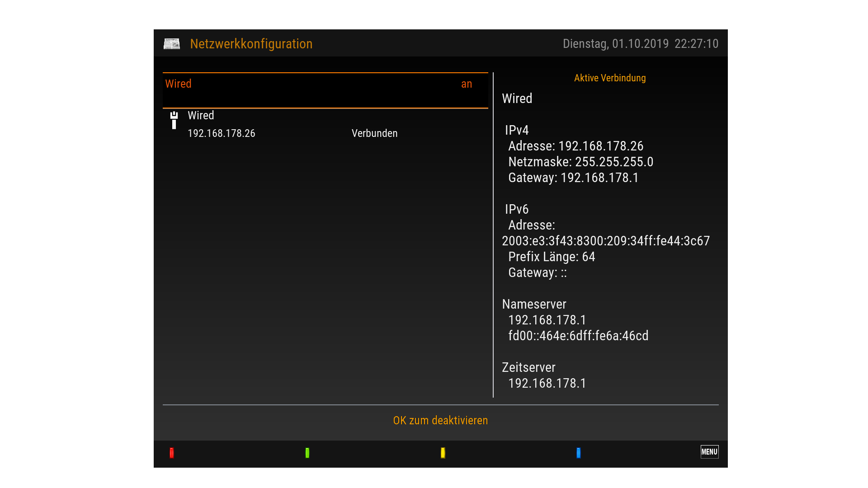
Task: Click the IPv6 section label
Action: pos(517,210)
